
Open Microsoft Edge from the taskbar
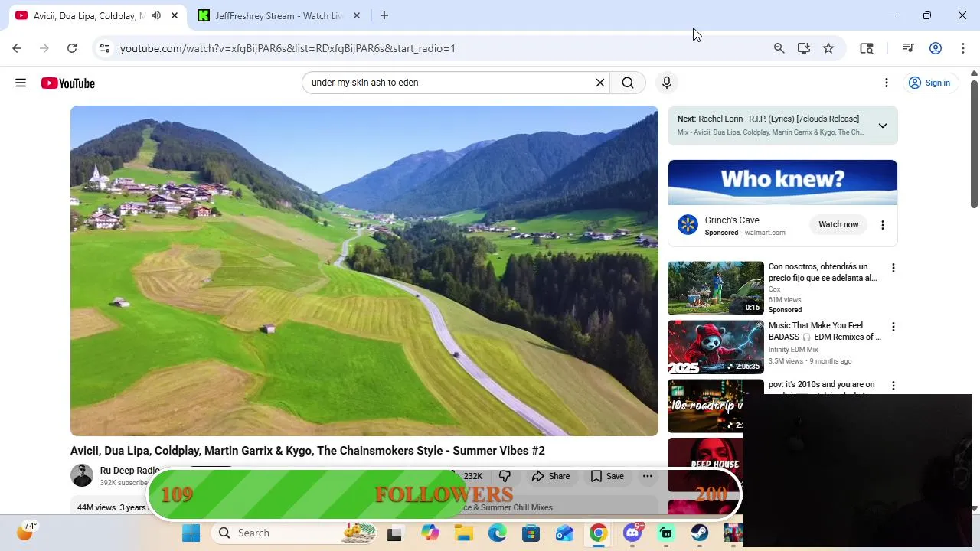tap(498, 533)
